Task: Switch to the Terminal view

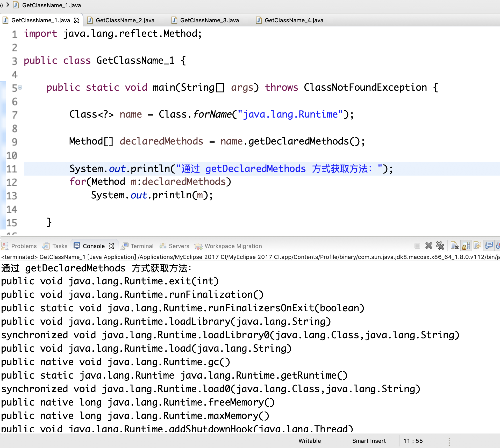Action: point(142,246)
